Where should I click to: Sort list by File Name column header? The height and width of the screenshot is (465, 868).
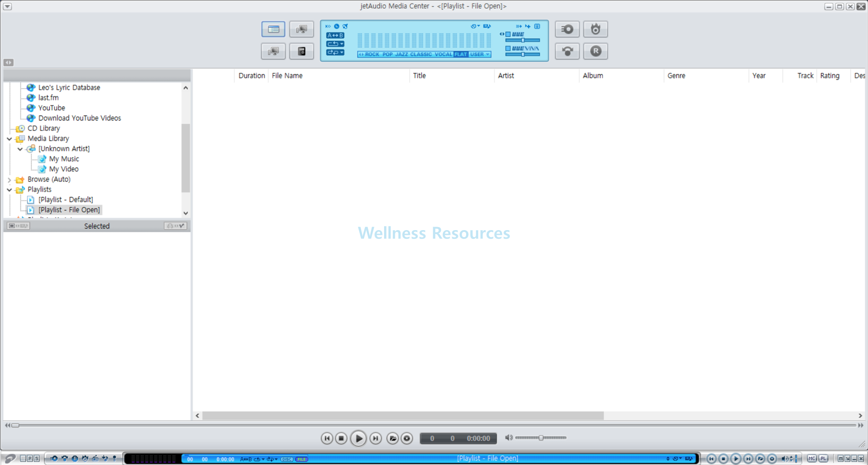point(339,76)
